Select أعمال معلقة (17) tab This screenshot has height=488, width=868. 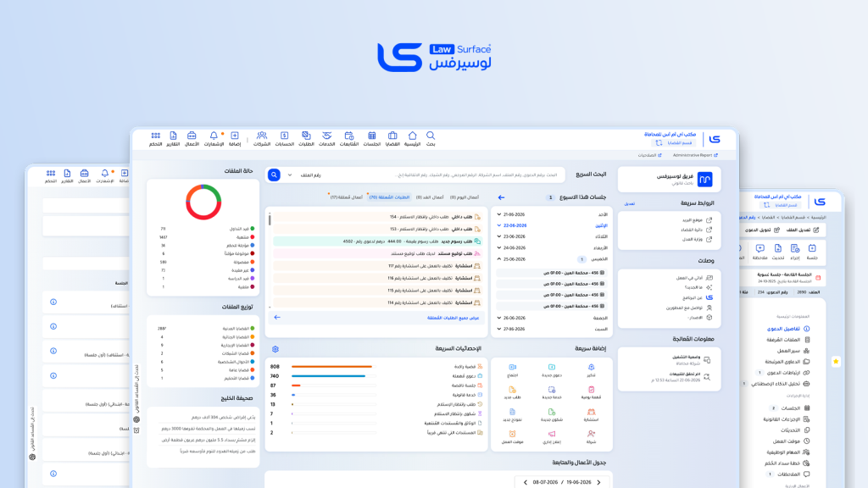click(347, 197)
